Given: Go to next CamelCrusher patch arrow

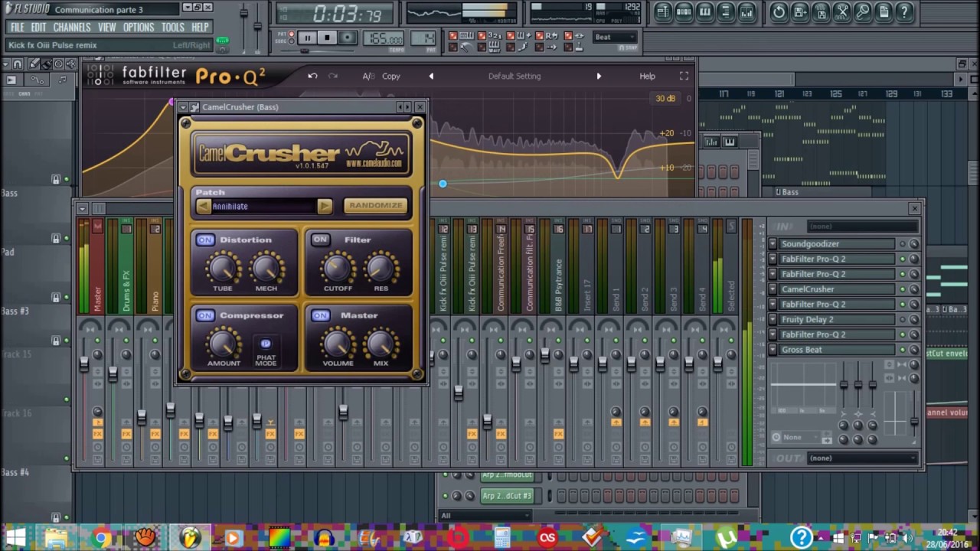Looking at the screenshot, I should pyautogui.click(x=325, y=206).
